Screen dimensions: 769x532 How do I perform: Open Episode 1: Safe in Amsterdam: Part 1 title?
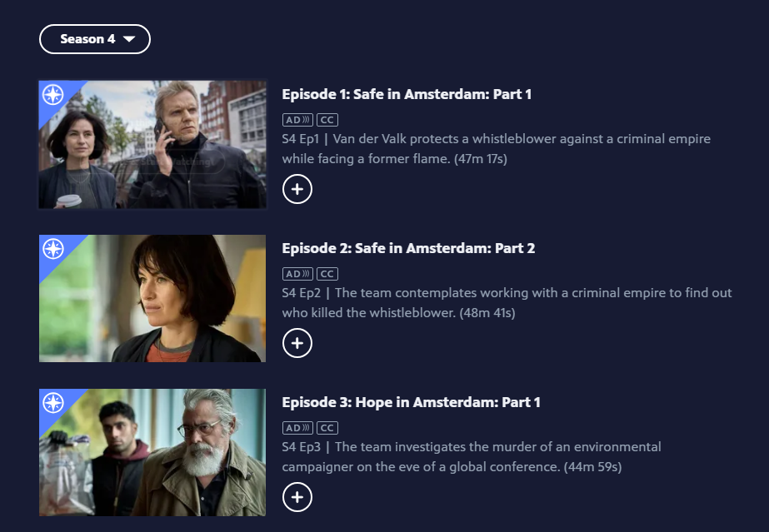407,94
